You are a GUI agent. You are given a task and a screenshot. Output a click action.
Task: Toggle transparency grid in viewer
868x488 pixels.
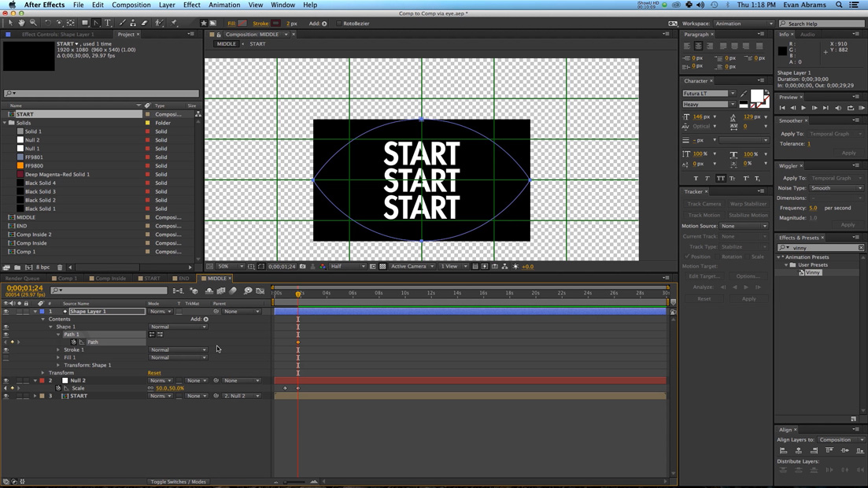click(x=382, y=267)
